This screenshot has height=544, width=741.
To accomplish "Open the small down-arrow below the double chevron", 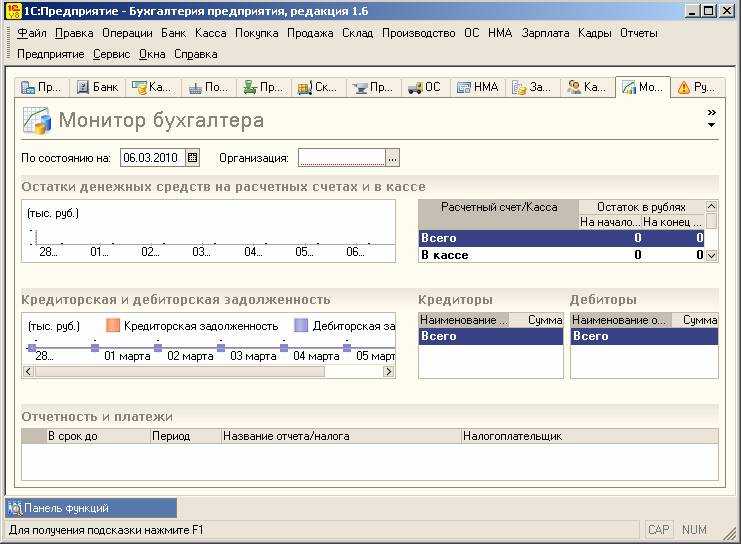I will point(711,125).
